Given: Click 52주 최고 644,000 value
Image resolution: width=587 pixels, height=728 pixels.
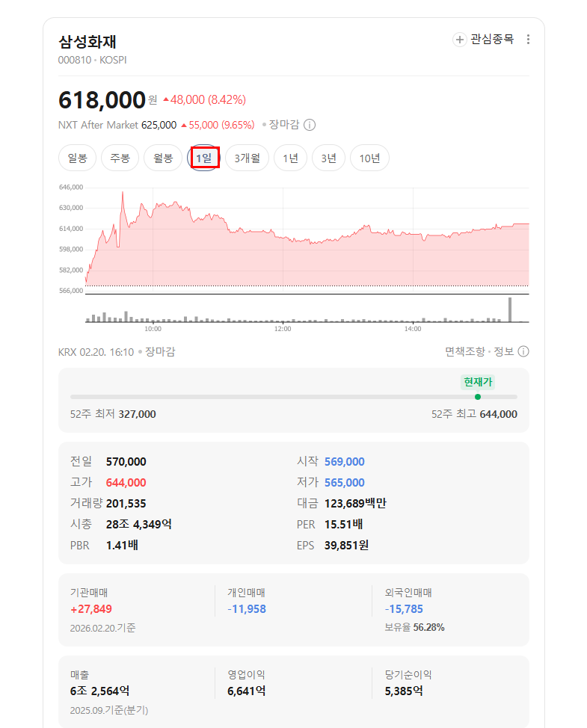Looking at the screenshot, I should [x=498, y=414].
